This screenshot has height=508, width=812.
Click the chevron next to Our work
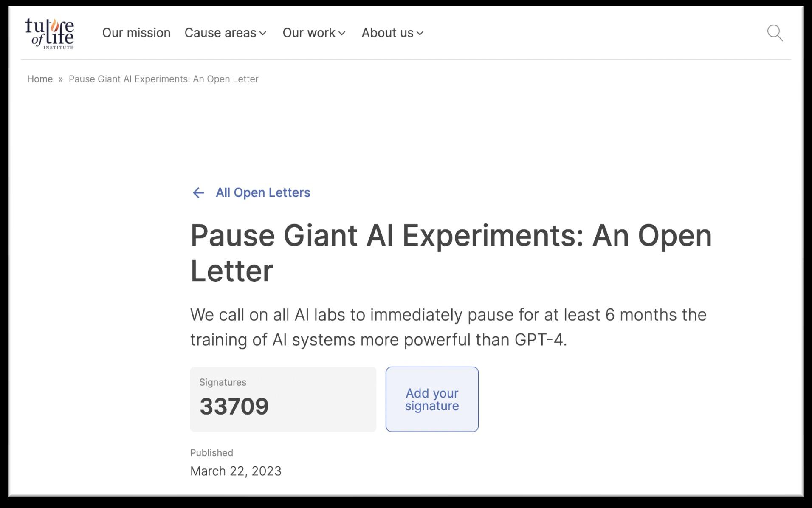(342, 33)
